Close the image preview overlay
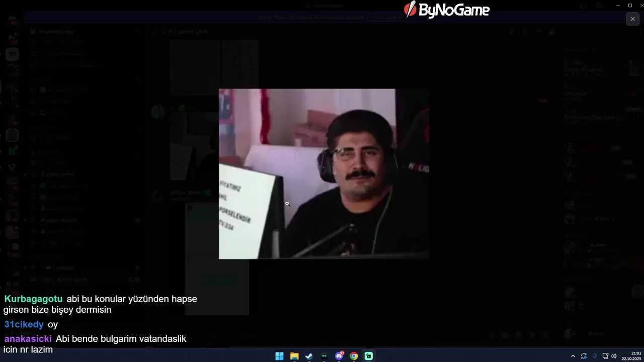 (x=632, y=19)
